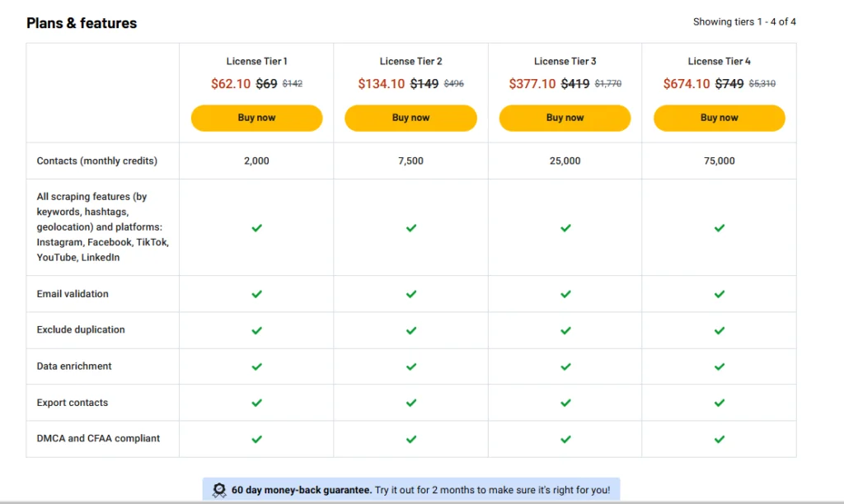Click Buy now for License Tier 2
Viewport: 844px width, 504px height.
point(410,118)
